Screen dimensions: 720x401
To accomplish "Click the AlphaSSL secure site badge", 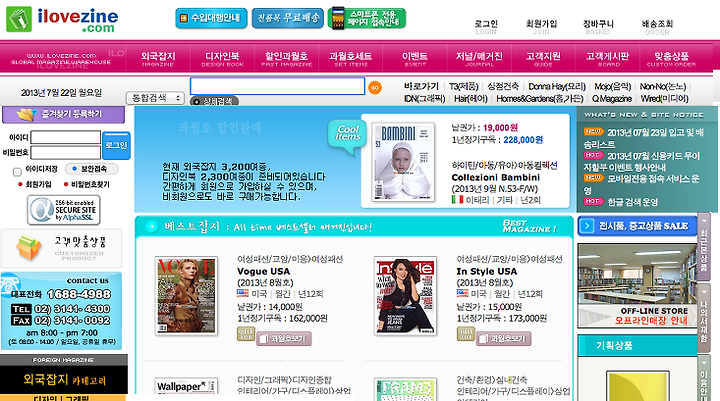I will click(x=64, y=210).
